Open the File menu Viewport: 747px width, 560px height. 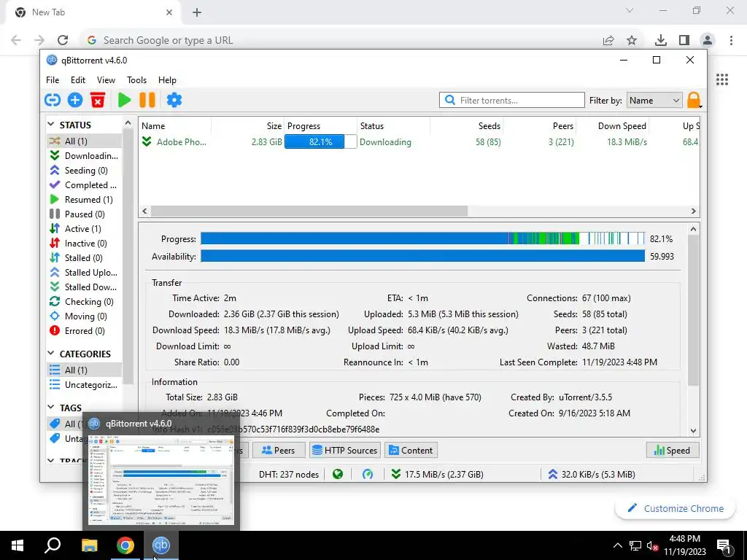pos(53,80)
